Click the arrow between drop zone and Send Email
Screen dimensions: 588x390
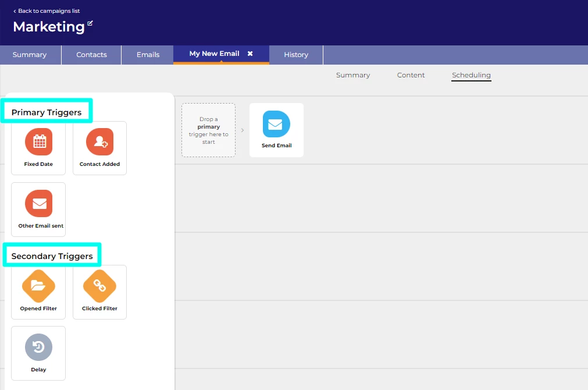[x=243, y=130]
